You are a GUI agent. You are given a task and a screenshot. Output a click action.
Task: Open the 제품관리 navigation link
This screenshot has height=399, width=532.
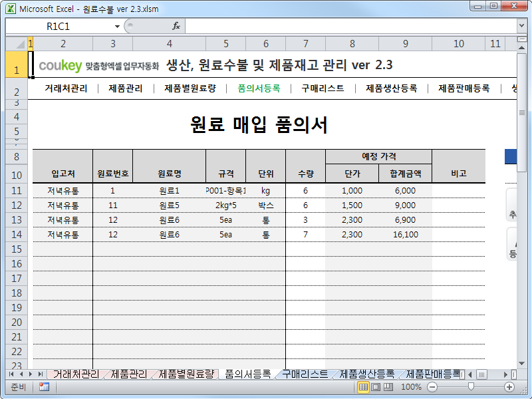point(126,88)
